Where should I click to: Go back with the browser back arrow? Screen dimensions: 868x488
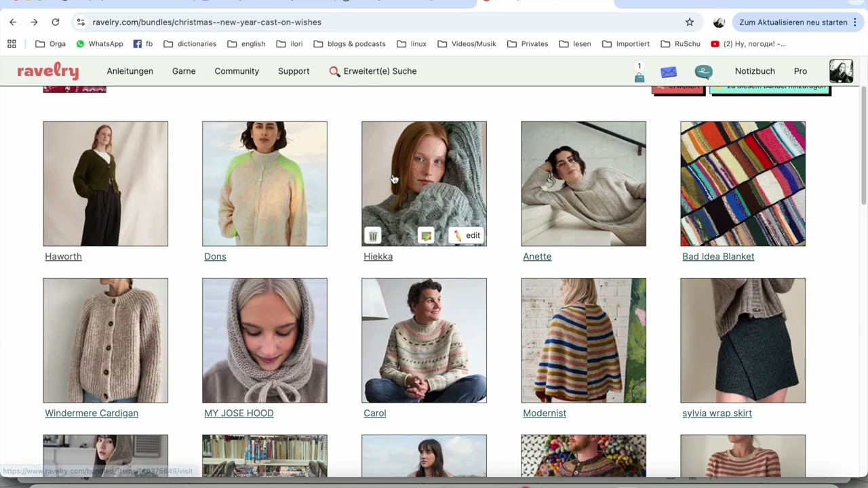[x=13, y=22]
